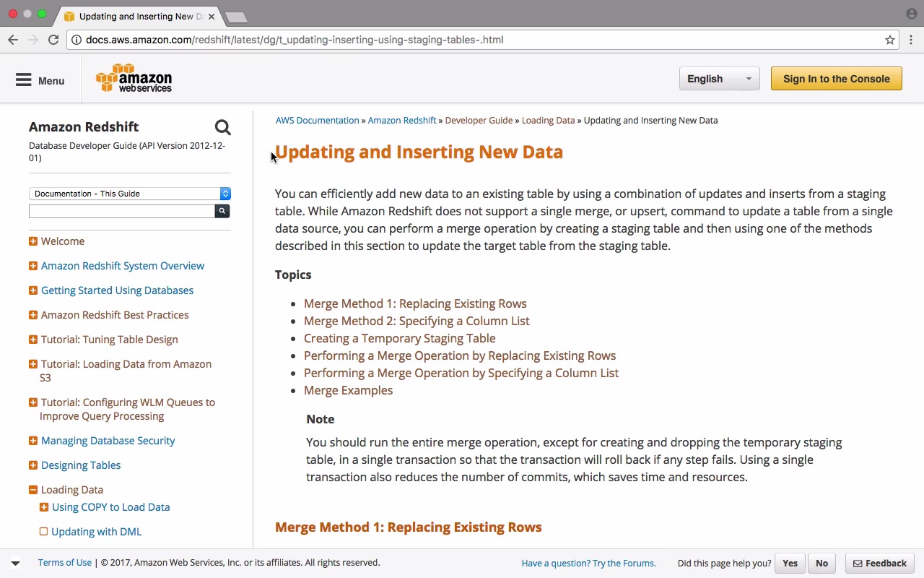Screen dimensions: 924x578
Task: Open Tutorial: Tuning Table Design link
Action: click(109, 340)
